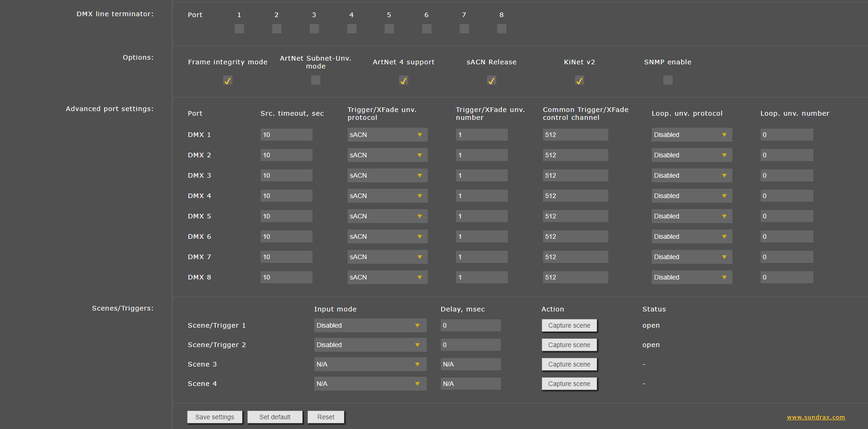The height and width of the screenshot is (429, 868).
Task: Uncheck ArtNet 4 support option
Action: point(403,81)
